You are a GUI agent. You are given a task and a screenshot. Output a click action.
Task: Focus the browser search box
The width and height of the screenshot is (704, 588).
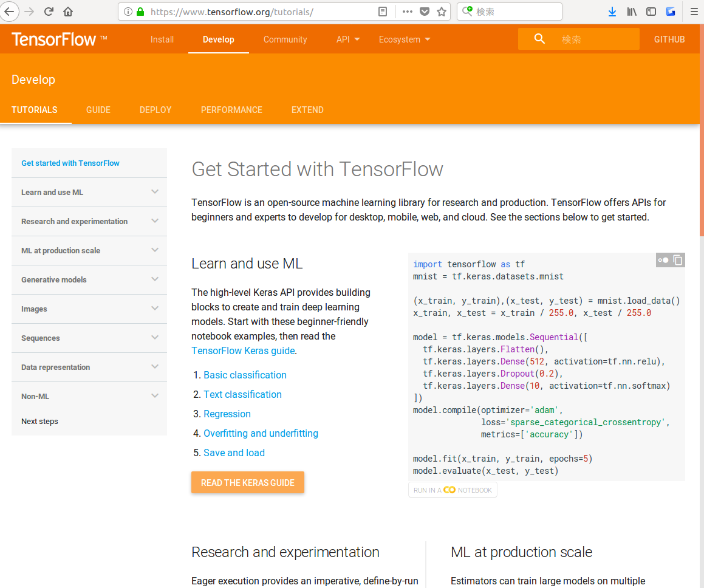point(509,12)
